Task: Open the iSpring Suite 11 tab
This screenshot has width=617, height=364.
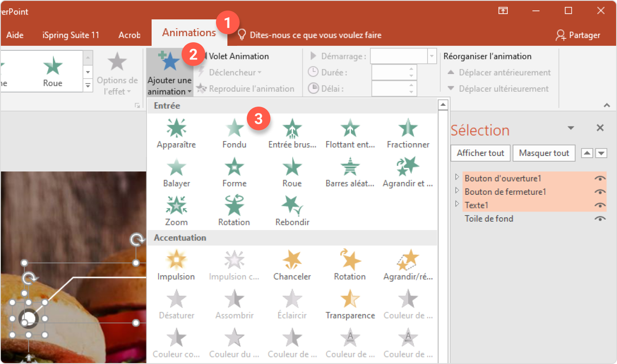Action: 71,35
